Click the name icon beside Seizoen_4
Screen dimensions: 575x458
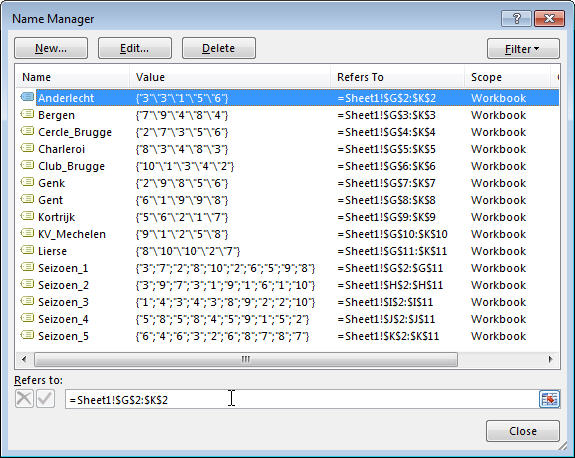(x=28, y=318)
